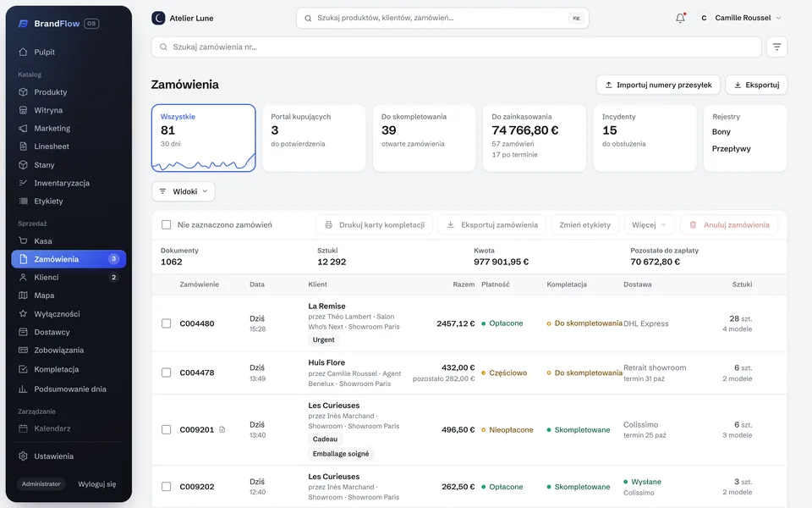Click the Podsumowanie dnia chart icon
The height and width of the screenshot is (508, 812).
[23, 389]
